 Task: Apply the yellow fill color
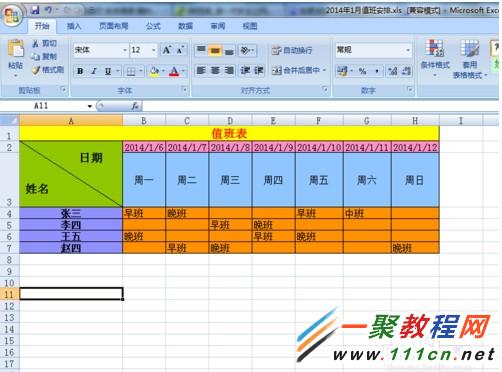154,71
